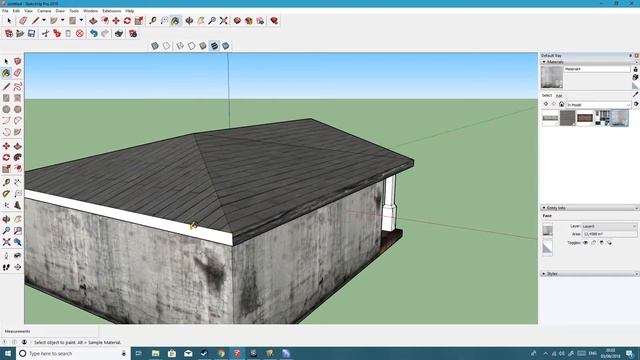The height and width of the screenshot is (360, 640).
Task: Click the materials back arrow button
Action: tap(546, 104)
